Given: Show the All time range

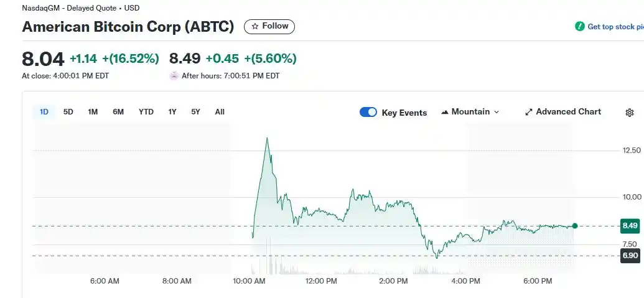Looking at the screenshot, I should (220, 112).
